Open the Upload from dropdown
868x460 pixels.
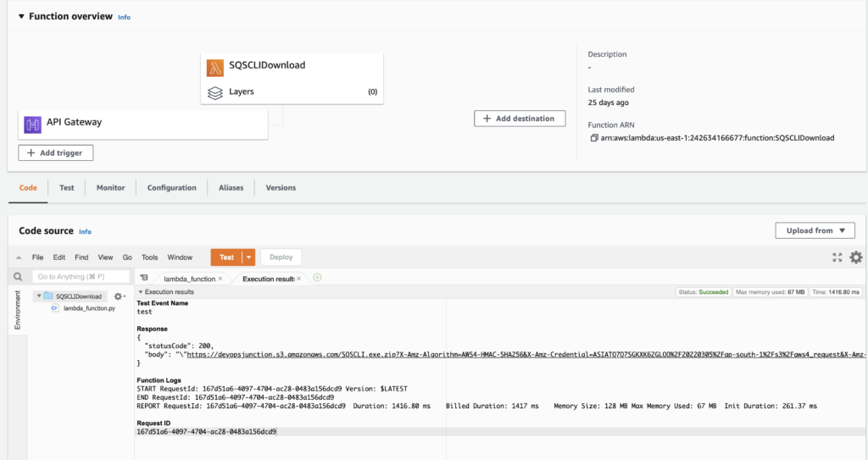click(815, 230)
